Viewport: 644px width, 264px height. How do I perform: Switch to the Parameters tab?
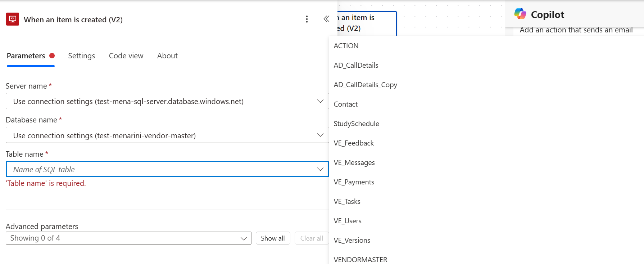(26, 56)
